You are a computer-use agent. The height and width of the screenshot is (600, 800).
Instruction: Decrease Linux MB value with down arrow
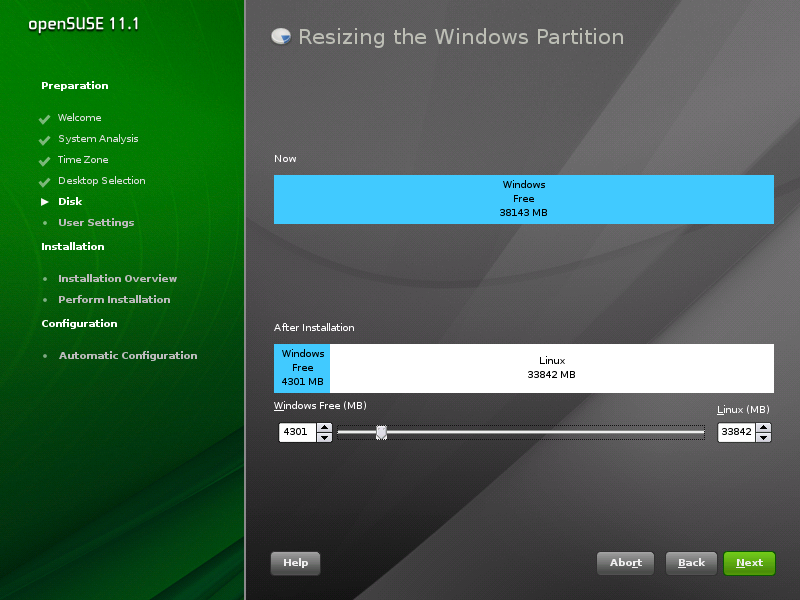pyautogui.click(x=763, y=437)
